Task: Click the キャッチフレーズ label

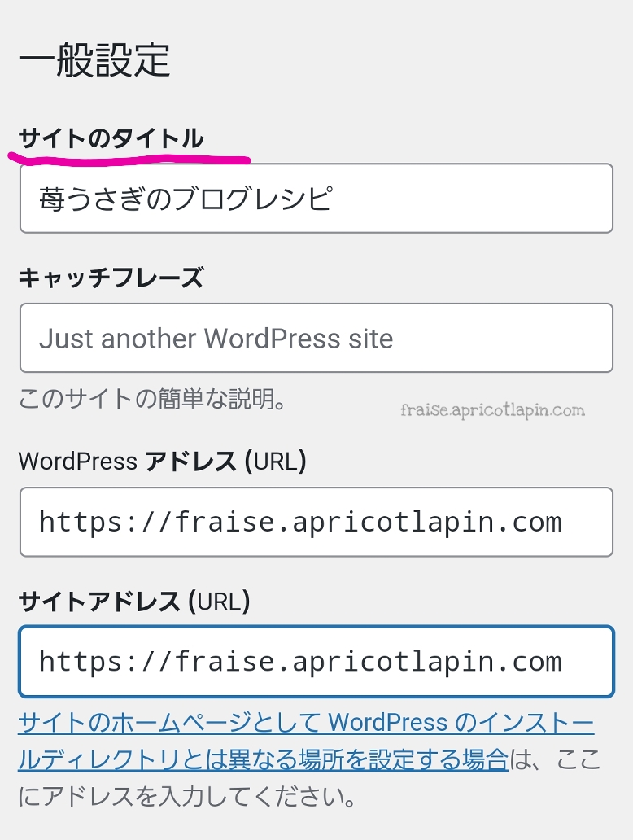Action: 111,278
